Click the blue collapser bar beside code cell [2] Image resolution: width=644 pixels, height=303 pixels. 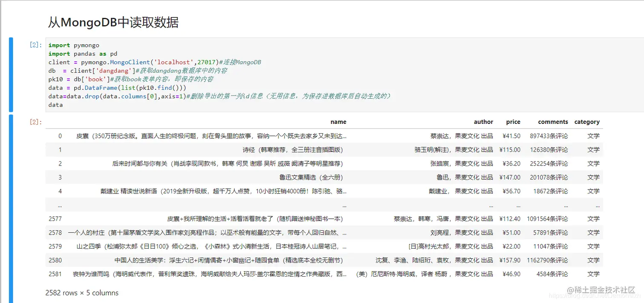point(11,75)
